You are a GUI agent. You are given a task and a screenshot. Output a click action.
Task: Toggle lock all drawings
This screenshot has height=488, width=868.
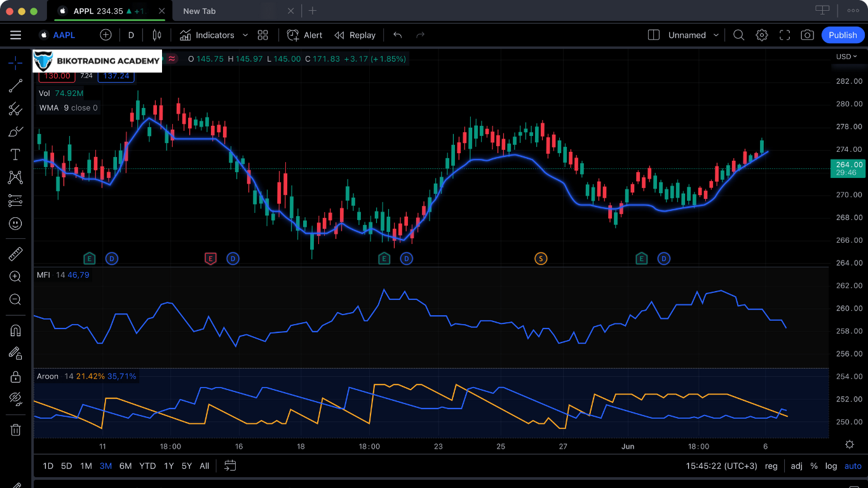15,376
